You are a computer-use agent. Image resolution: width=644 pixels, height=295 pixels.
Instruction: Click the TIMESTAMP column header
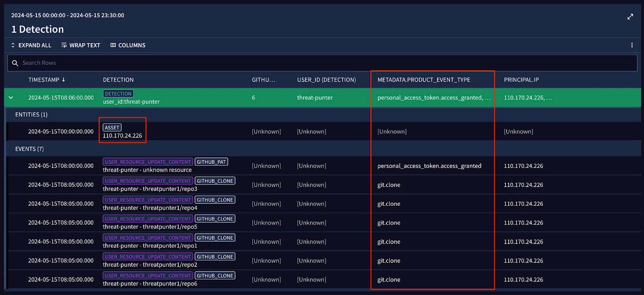tap(44, 80)
